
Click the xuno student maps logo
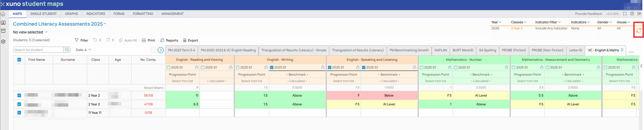(x=32, y=4)
